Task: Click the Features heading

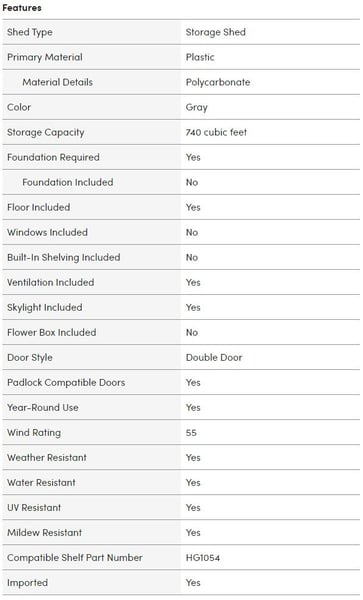Action: (22, 8)
